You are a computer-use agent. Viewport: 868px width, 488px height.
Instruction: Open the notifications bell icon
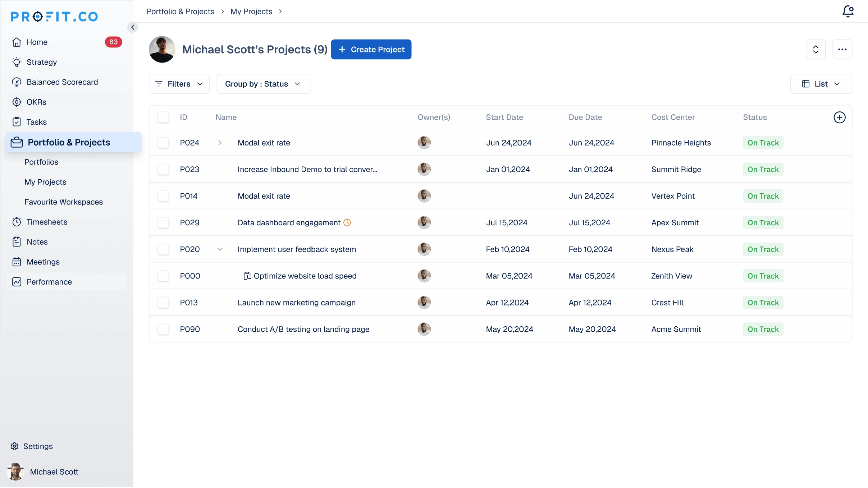click(848, 11)
